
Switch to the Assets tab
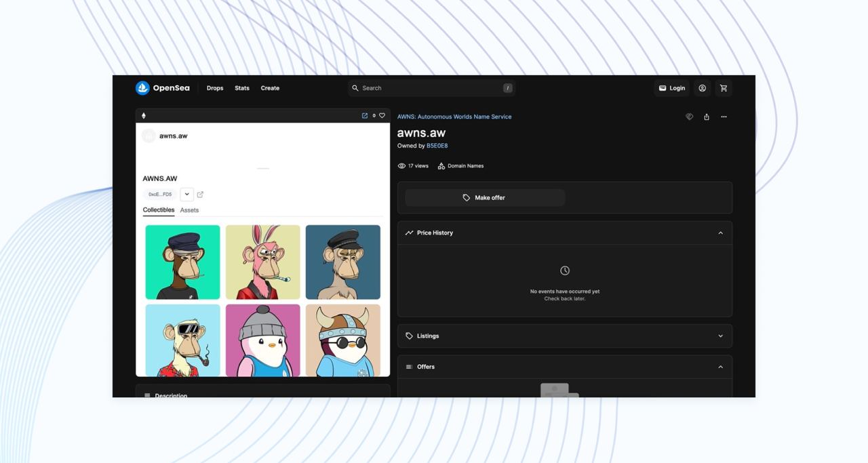[189, 210]
